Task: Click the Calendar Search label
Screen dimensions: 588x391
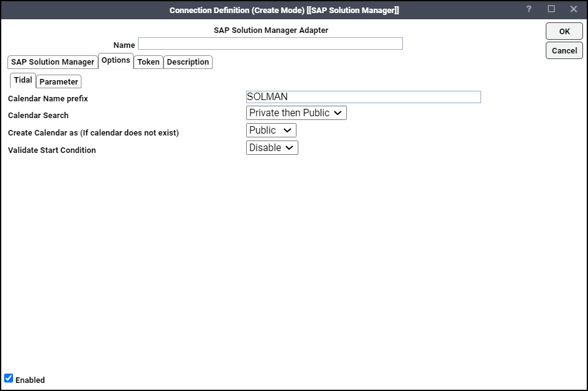Action: coord(39,116)
